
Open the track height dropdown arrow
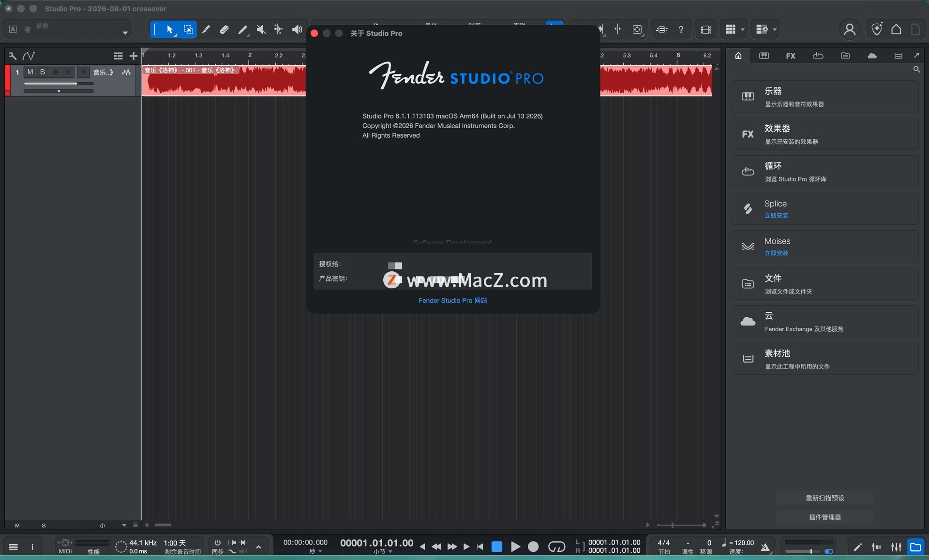click(x=124, y=525)
